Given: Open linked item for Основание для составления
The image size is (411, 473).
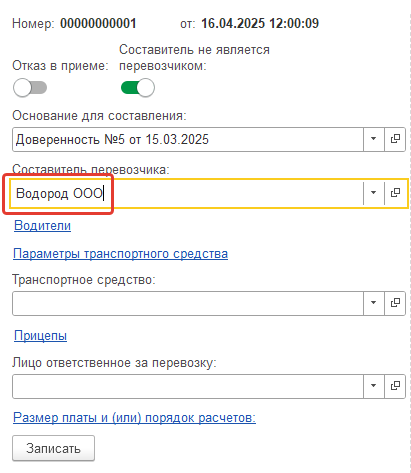Looking at the screenshot, I should tap(395, 139).
